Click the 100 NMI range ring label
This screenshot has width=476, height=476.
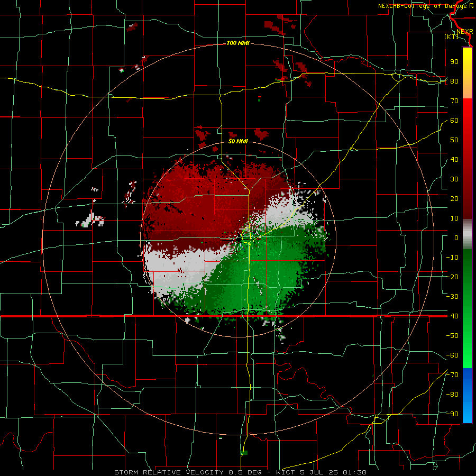tap(238, 43)
